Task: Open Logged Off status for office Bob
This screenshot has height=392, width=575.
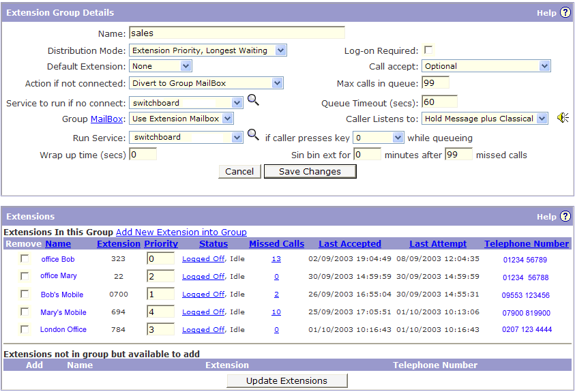Action: 203,258
